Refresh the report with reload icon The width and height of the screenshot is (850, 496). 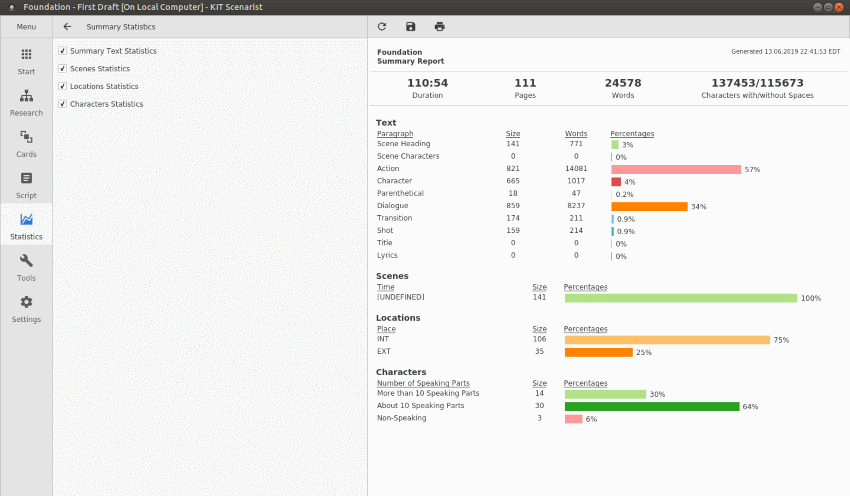point(382,27)
